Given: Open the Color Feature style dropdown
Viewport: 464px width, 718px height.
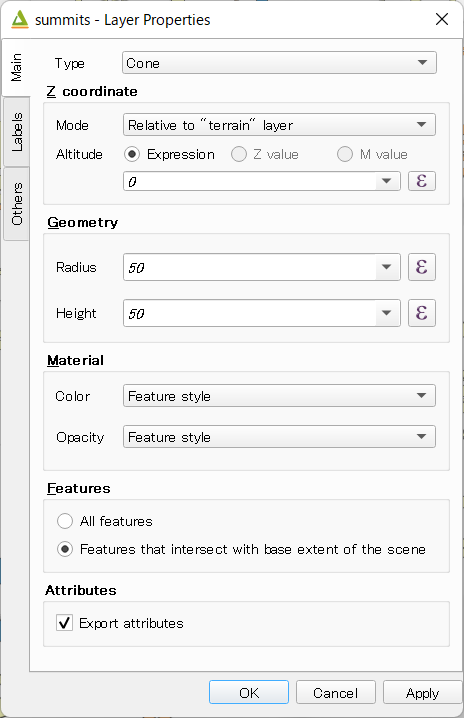Looking at the screenshot, I should pyautogui.click(x=279, y=396).
